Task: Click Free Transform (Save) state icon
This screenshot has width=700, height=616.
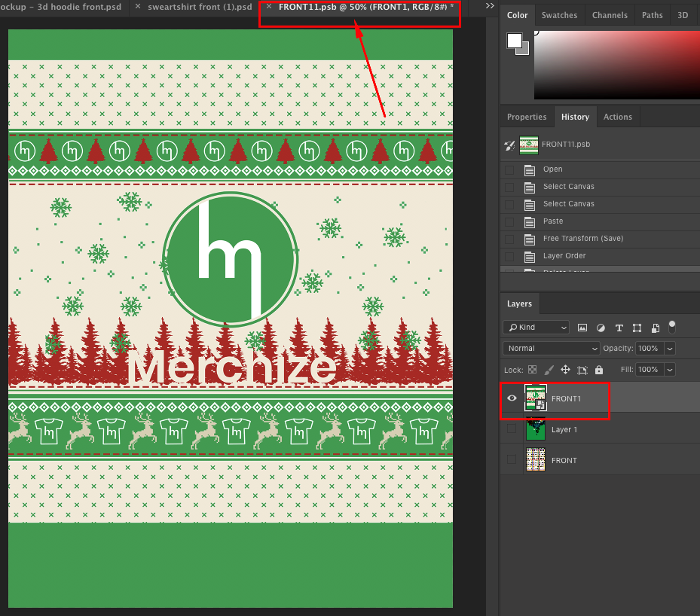Action: click(x=530, y=239)
